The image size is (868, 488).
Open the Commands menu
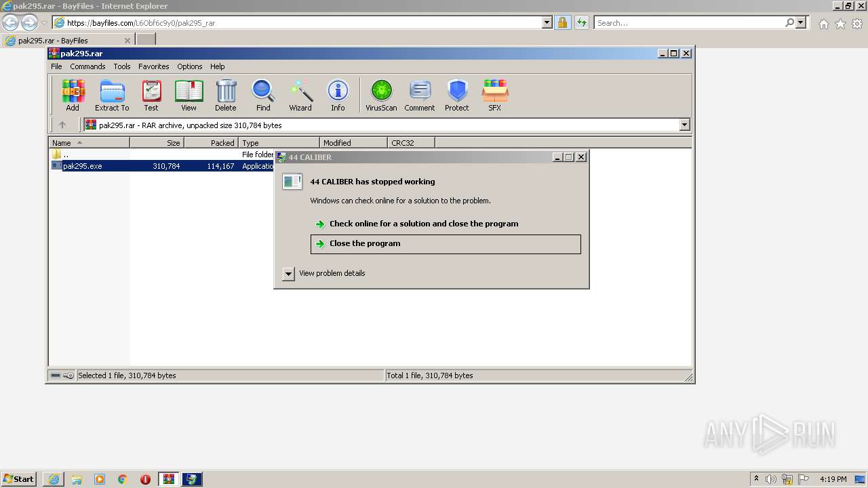87,66
